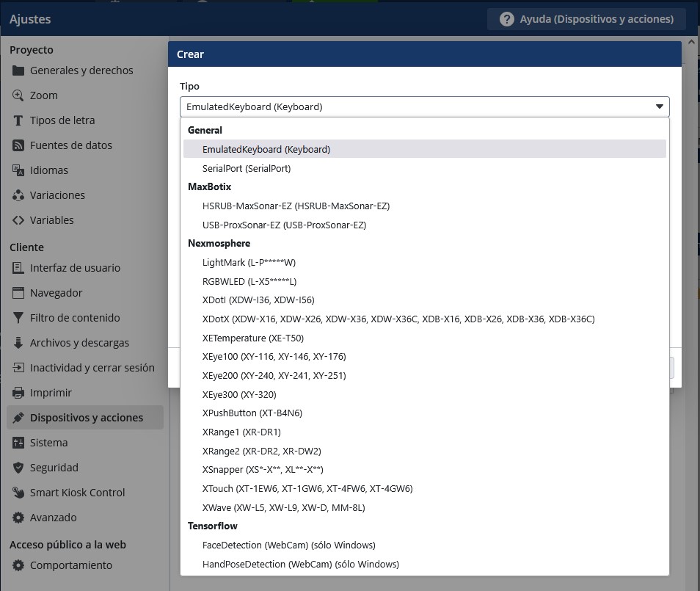
Task: Pick FaceDetection (WebCam) device type
Action: (x=288, y=545)
